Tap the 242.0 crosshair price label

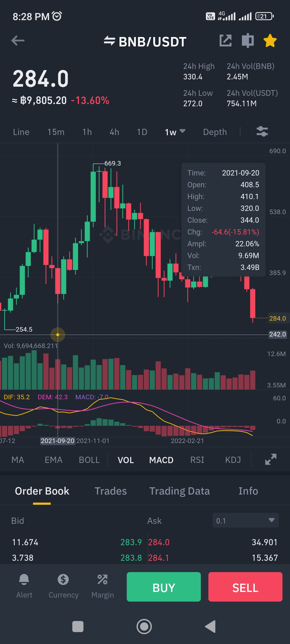(278, 334)
